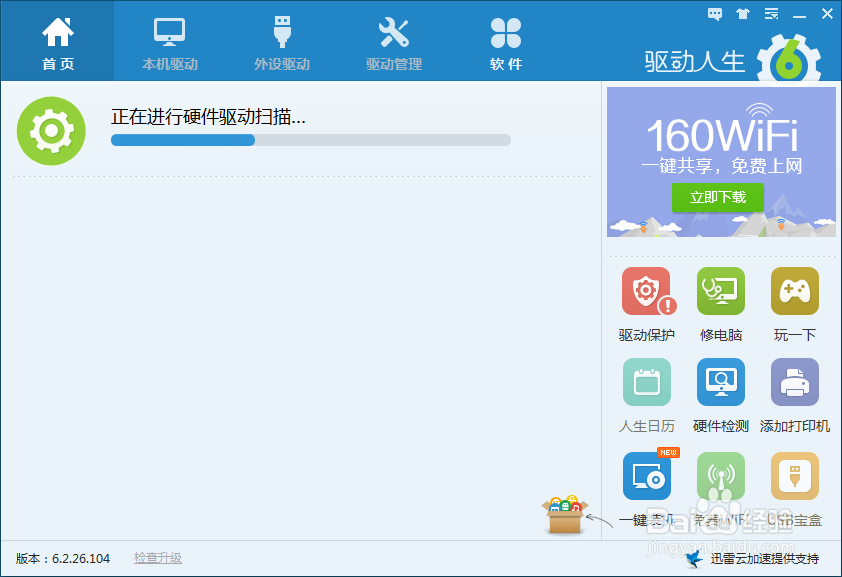Switch to the 驱动管理 tab
Viewport: 842px width, 577px height.
392,41
